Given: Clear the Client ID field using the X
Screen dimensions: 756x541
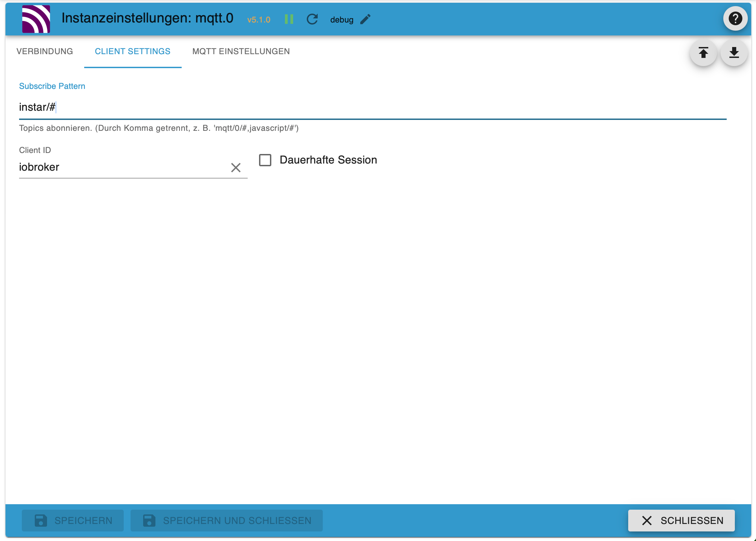Looking at the screenshot, I should 236,167.
